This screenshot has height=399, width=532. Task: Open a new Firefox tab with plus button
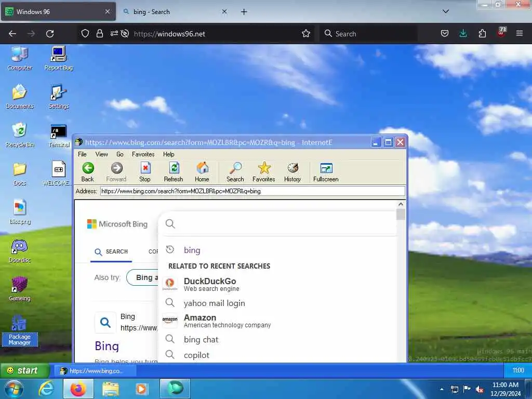coord(244,12)
